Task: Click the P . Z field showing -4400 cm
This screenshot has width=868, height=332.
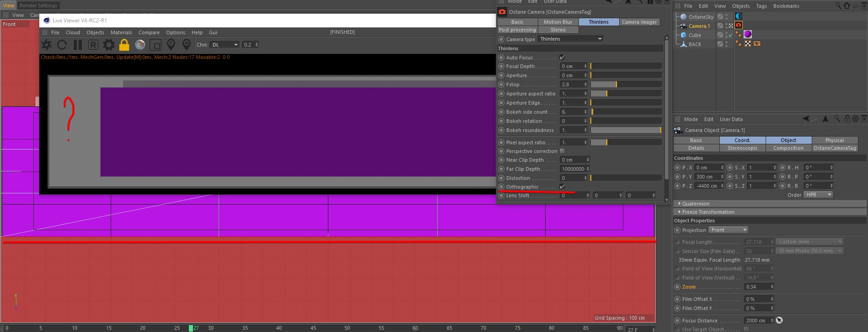Action: point(709,186)
